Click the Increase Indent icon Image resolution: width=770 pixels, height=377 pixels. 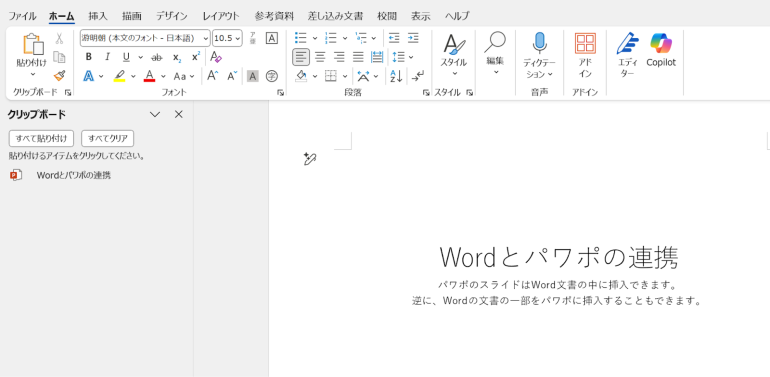click(x=413, y=38)
